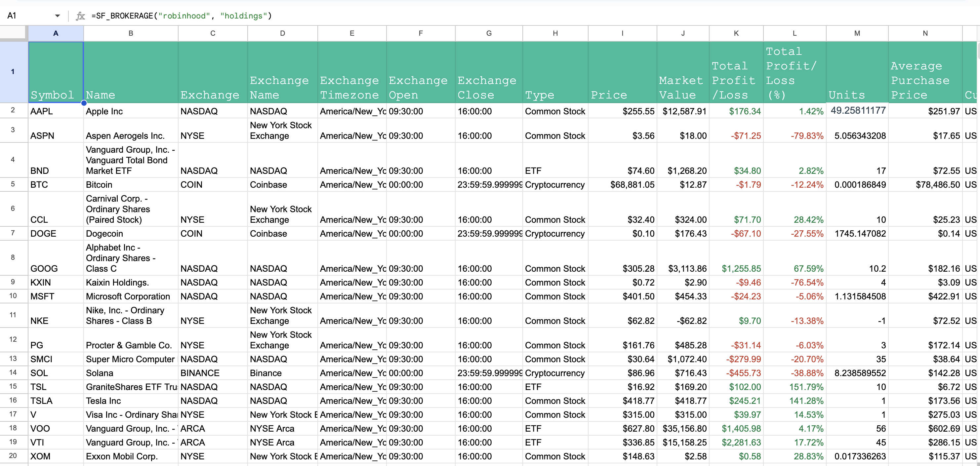The width and height of the screenshot is (980, 466).
Task: Click the Microsoft Corporation name cell
Action: click(x=131, y=296)
